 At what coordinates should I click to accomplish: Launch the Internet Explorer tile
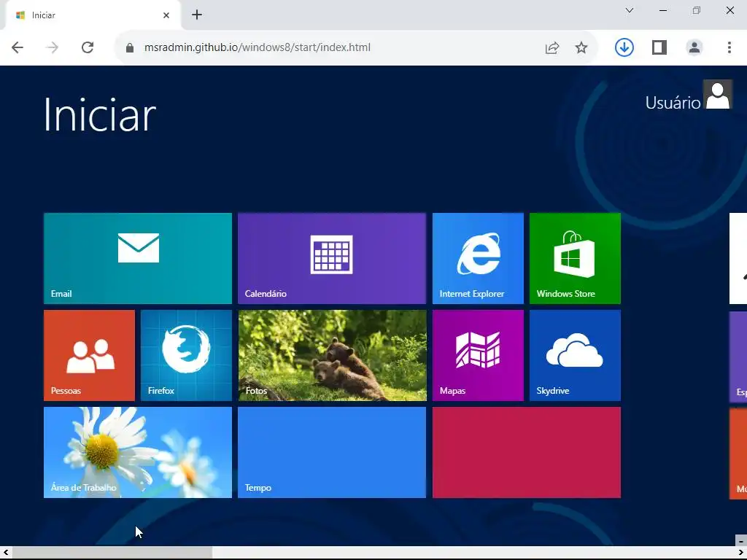click(478, 258)
